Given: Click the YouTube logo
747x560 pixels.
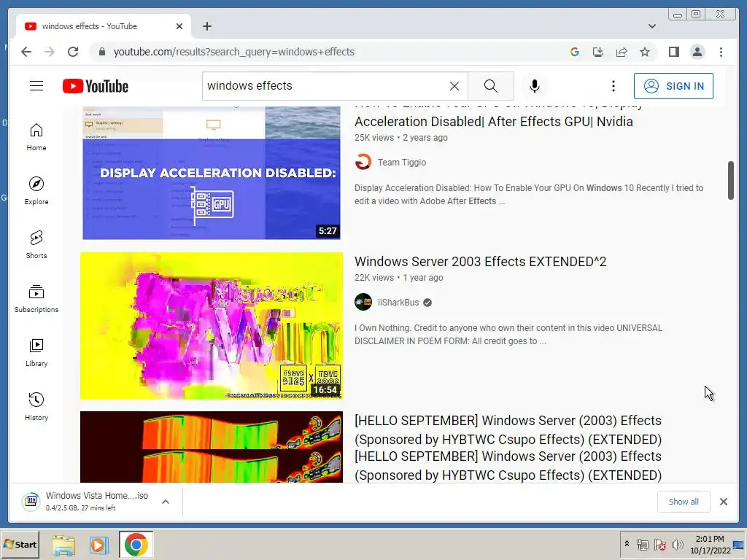Looking at the screenshot, I should tap(96, 86).
